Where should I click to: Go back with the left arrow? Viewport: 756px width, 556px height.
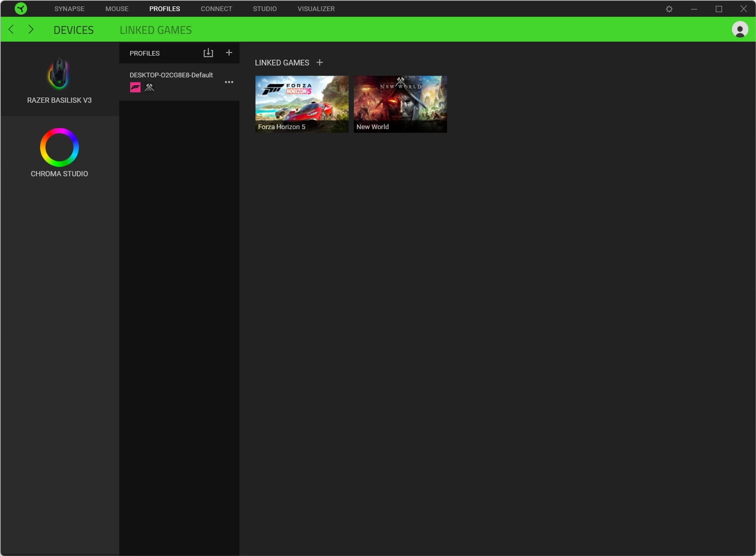[x=11, y=30]
